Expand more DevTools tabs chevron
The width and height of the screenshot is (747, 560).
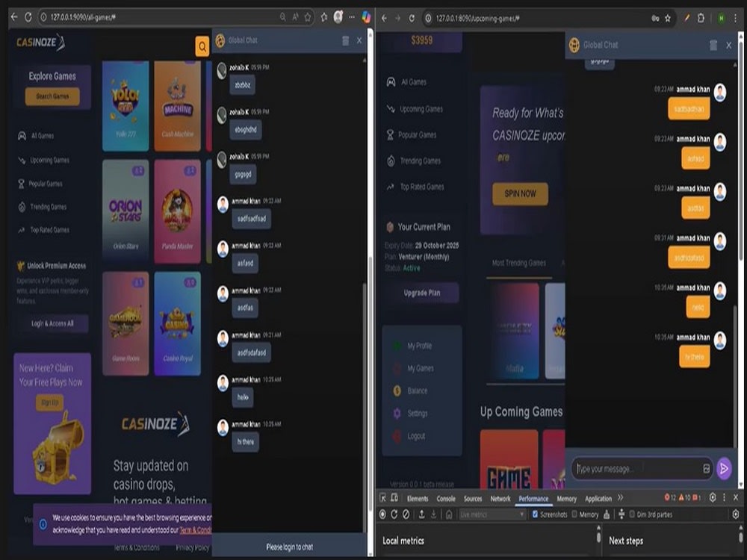point(620,498)
